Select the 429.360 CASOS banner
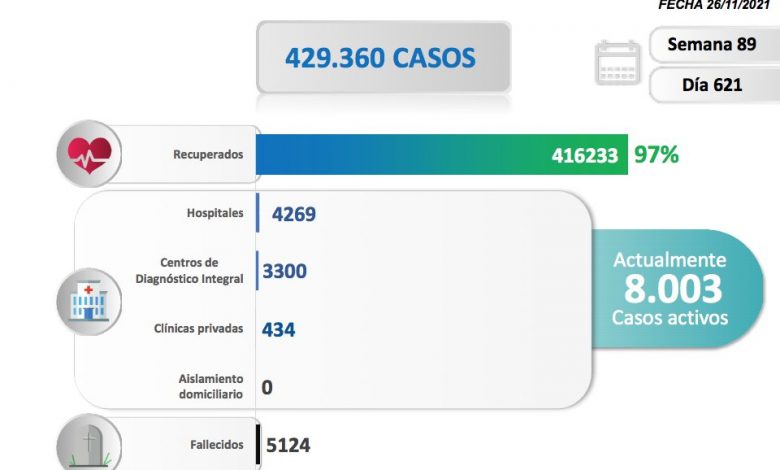780x470 pixels. pyautogui.click(x=382, y=58)
